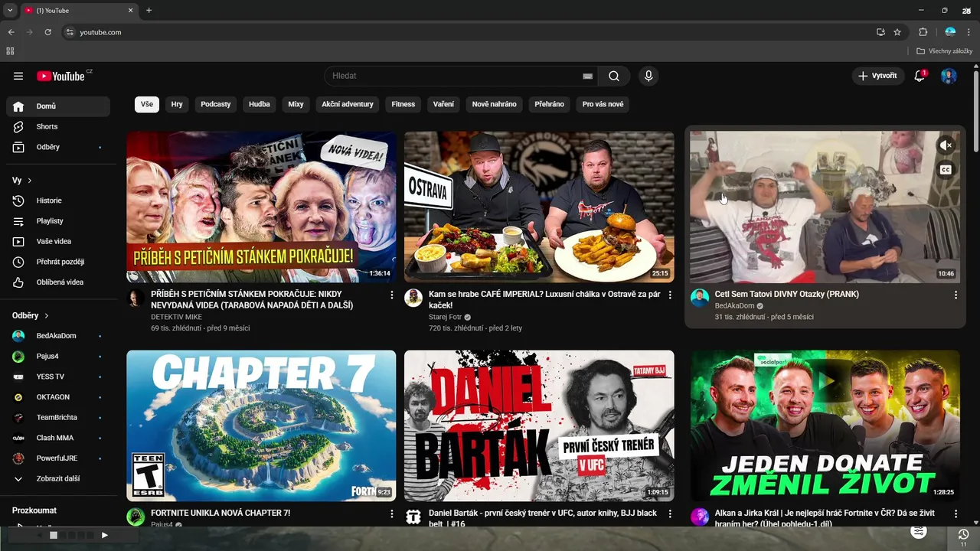Click the Vytvořit create button

tap(877, 76)
